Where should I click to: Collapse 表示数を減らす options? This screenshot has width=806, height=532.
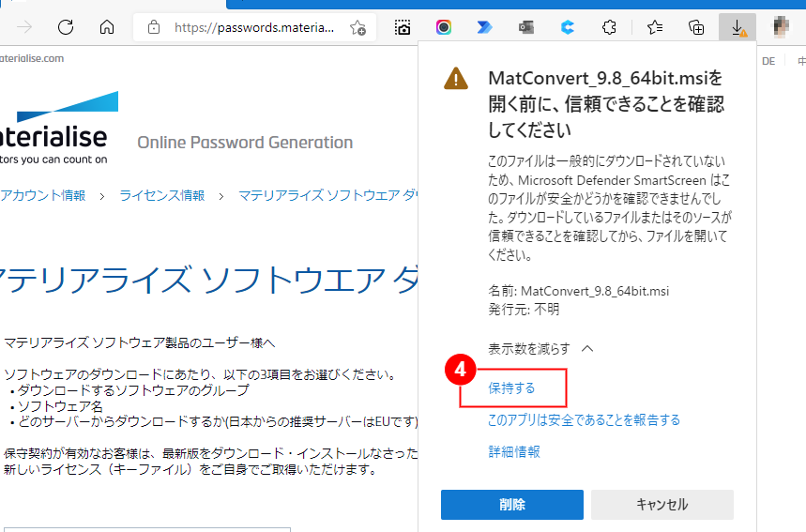540,349
